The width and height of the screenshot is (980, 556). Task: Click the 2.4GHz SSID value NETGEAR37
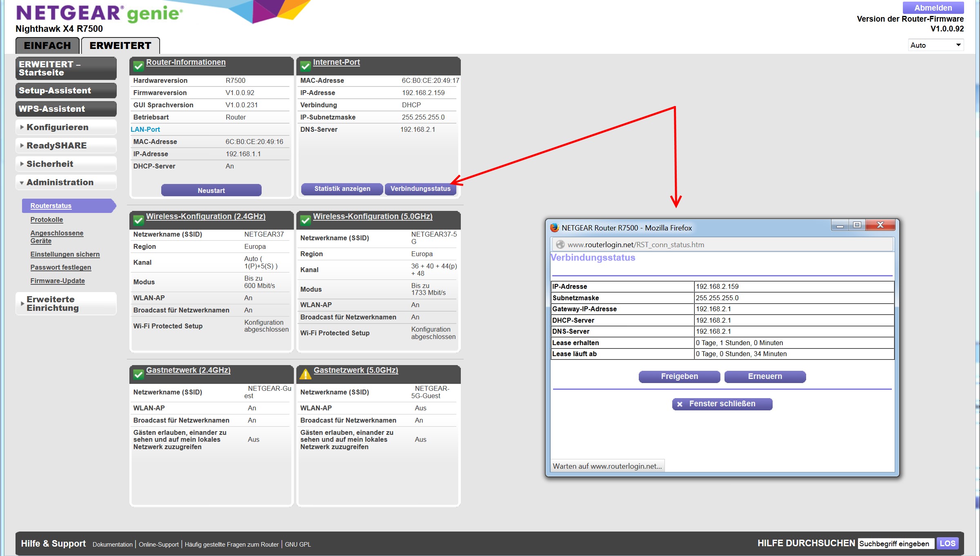coord(264,234)
